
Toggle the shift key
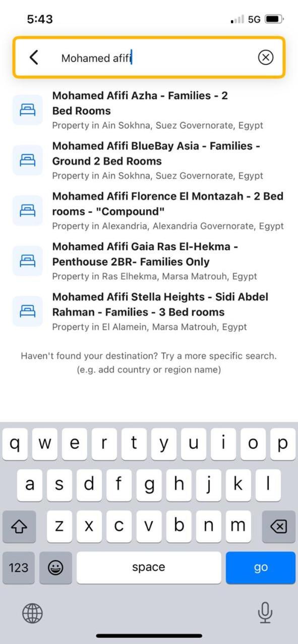[19, 526]
